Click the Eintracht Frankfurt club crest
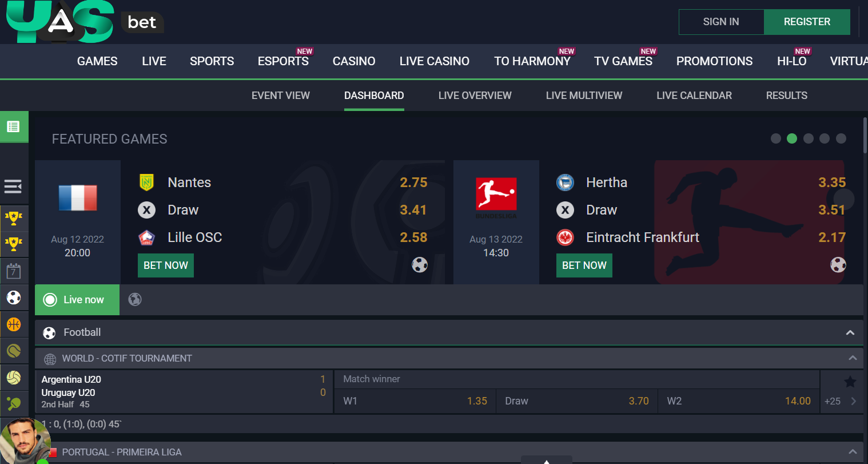 click(x=566, y=237)
